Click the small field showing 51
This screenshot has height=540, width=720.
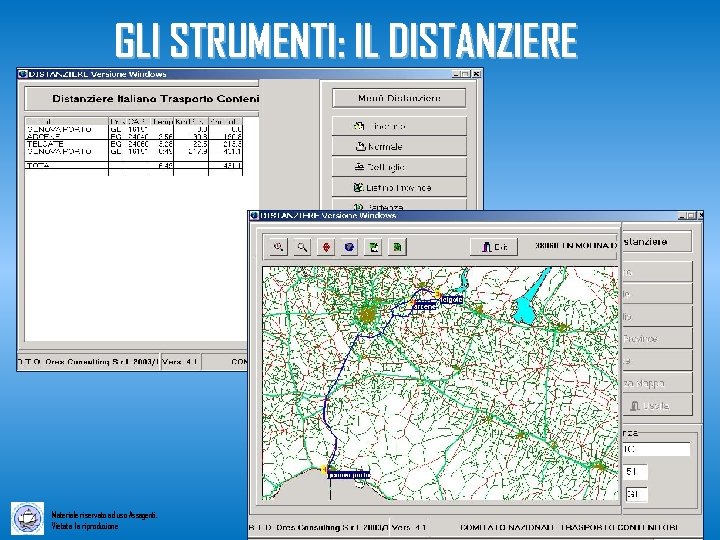[636, 472]
